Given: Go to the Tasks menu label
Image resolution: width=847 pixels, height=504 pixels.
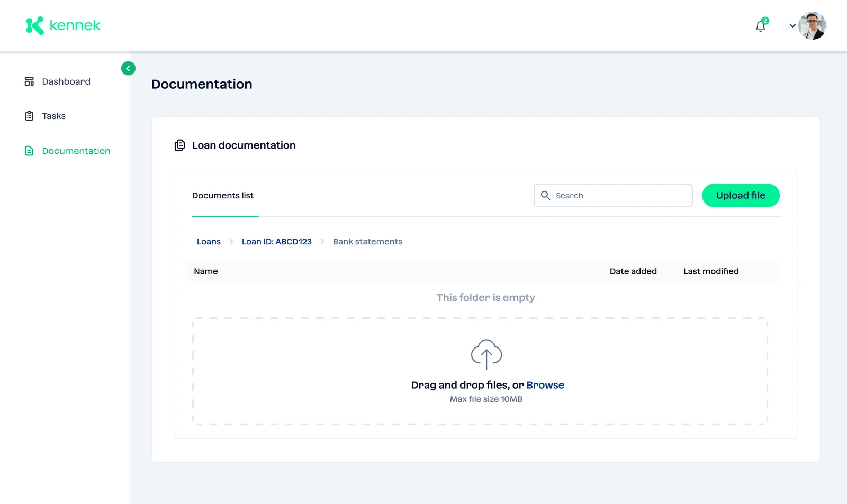Looking at the screenshot, I should coord(54,116).
